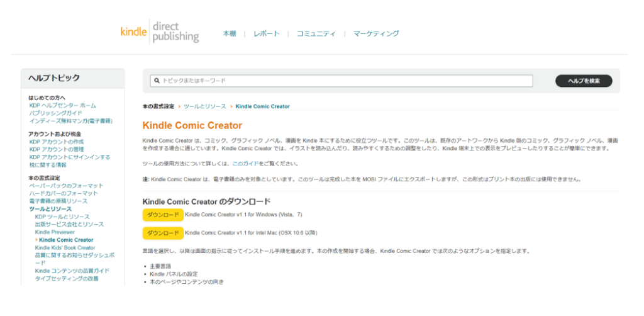Image resolution: width=644 pixels, height=316 pixels.
Task: Open Kindle Previewer sidebar link
Action: (55, 232)
